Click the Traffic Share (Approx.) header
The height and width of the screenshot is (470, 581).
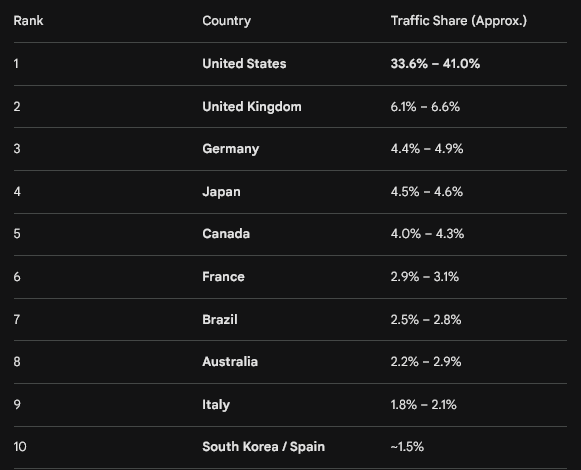[x=459, y=21]
